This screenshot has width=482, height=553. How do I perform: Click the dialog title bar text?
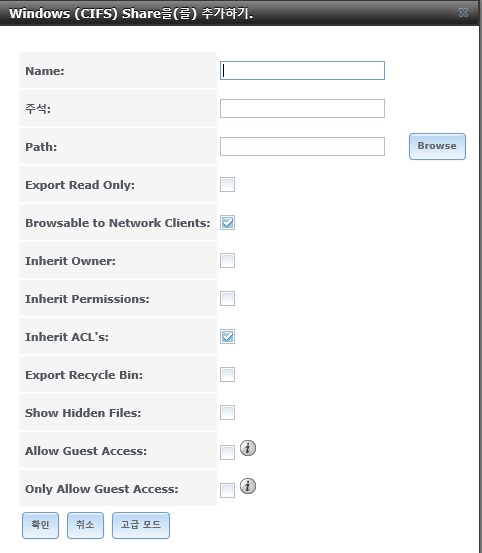[x=131, y=13]
